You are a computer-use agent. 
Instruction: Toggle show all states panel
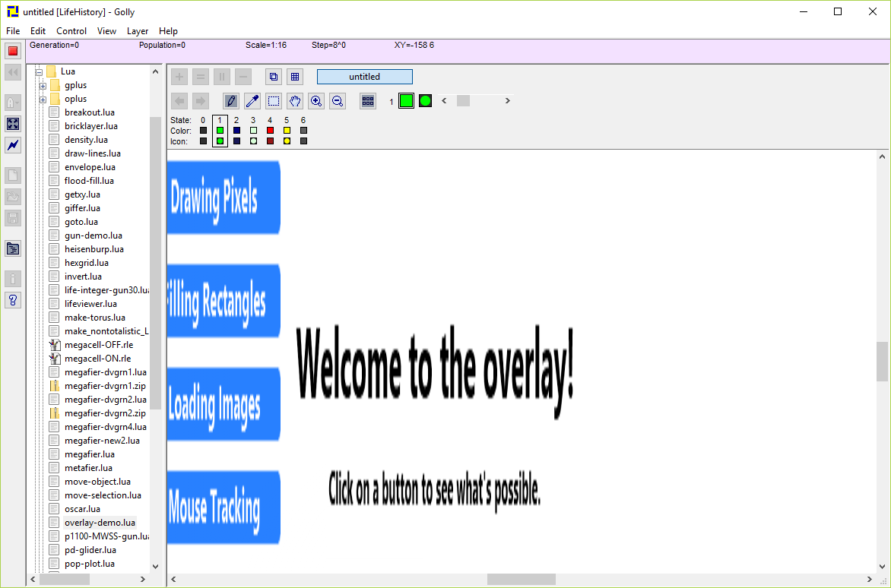(368, 101)
